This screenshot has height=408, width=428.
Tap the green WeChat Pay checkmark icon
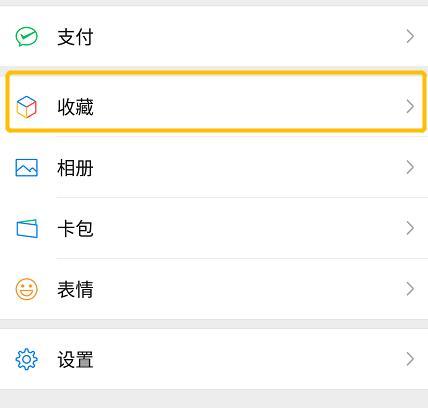pyautogui.click(x=27, y=36)
